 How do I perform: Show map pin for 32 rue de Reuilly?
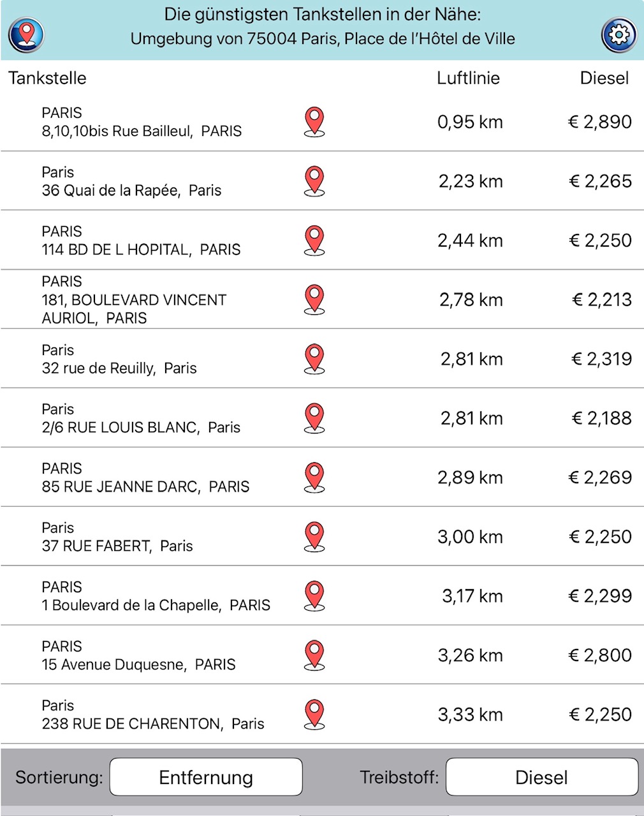(314, 359)
